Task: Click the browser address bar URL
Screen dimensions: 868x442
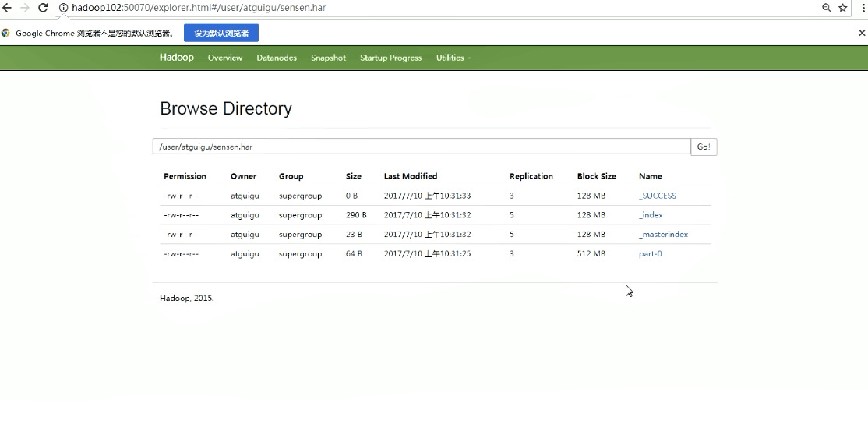Action: pyautogui.click(x=199, y=8)
